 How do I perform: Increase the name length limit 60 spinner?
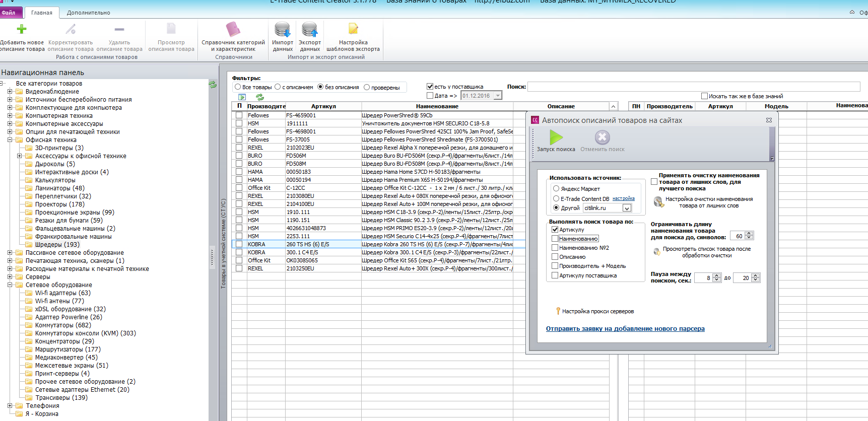[749, 234]
